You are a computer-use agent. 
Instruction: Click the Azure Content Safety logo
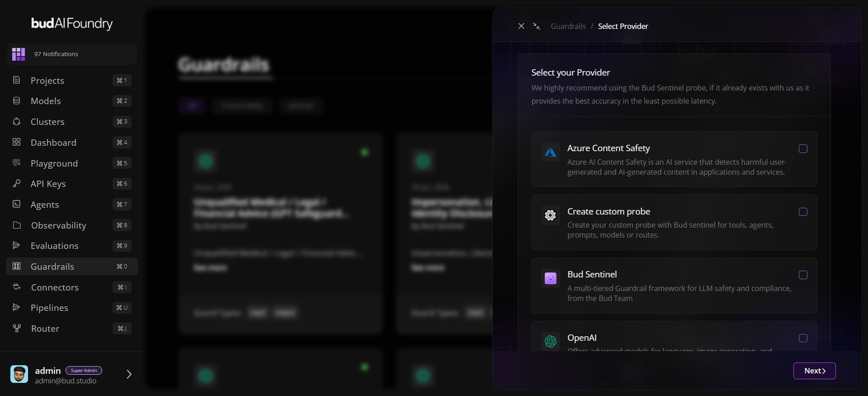pos(550,153)
